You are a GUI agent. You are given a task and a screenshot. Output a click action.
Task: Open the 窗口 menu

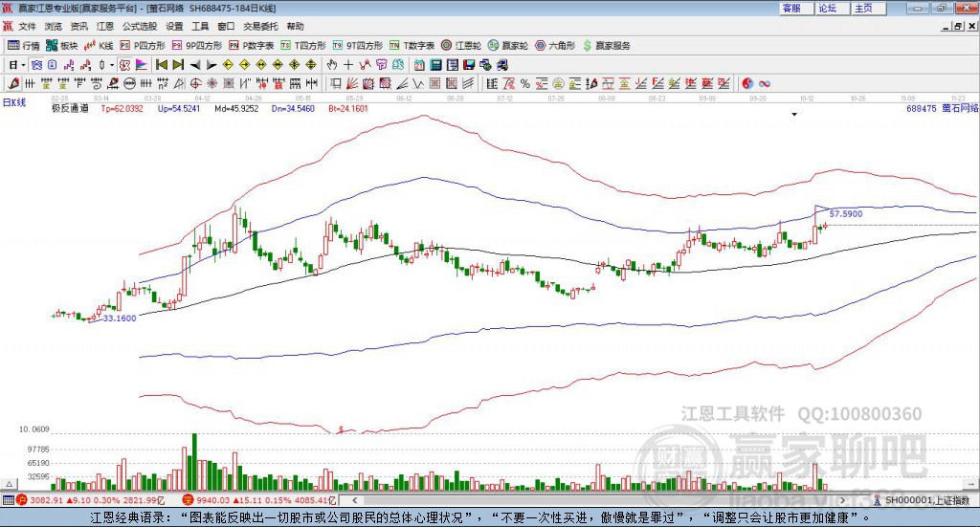tap(226, 26)
